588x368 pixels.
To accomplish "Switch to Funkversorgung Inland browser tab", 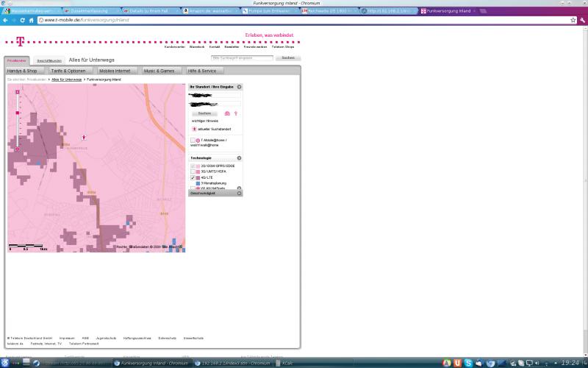I will pyautogui.click(x=448, y=11).
